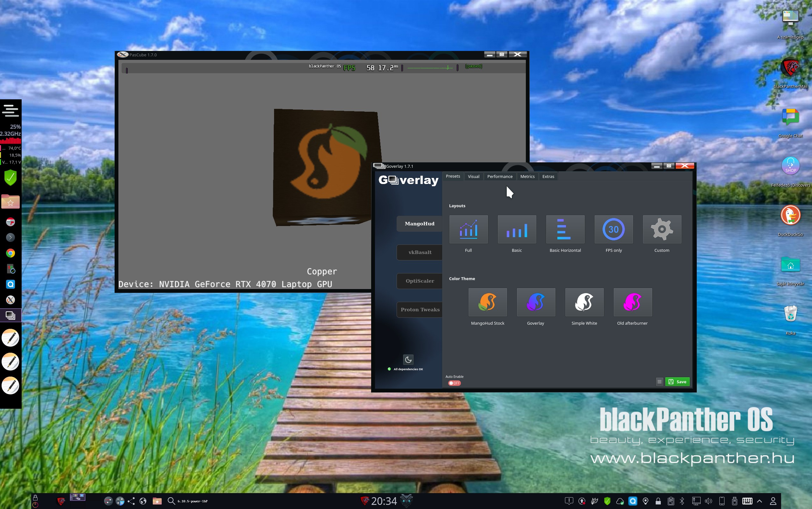Pick the Basic Horizontal layout
812x509 pixels.
pos(565,230)
